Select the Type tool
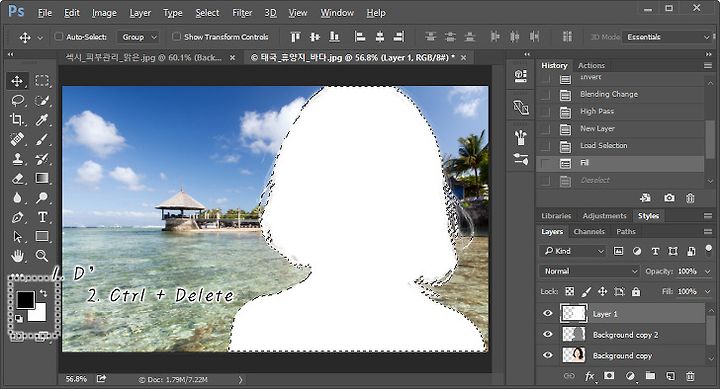 (x=42, y=217)
